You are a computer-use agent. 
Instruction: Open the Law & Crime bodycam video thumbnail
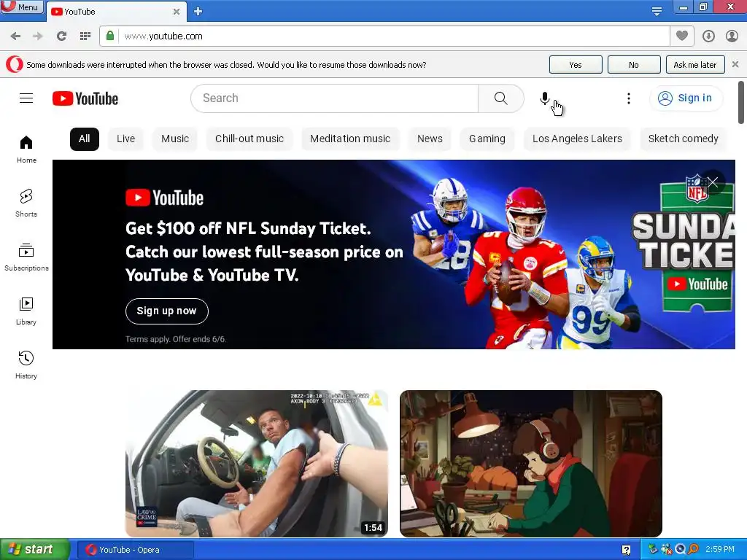pyautogui.click(x=256, y=463)
